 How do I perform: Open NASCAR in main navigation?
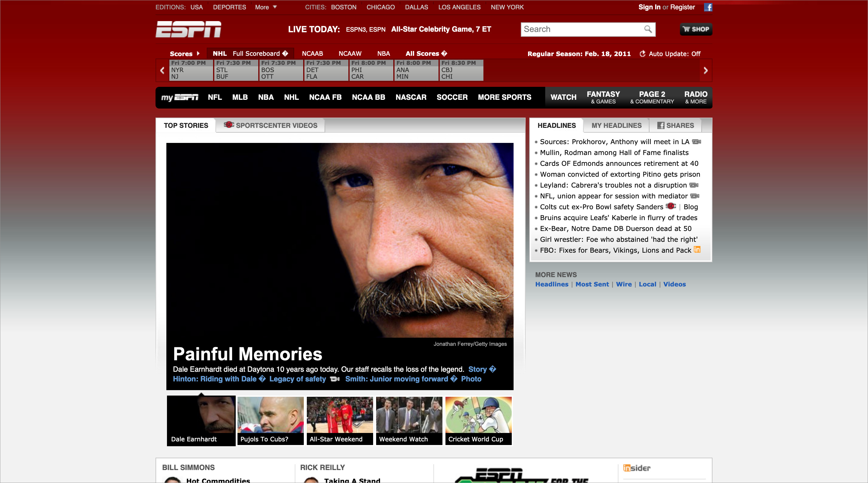(411, 97)
